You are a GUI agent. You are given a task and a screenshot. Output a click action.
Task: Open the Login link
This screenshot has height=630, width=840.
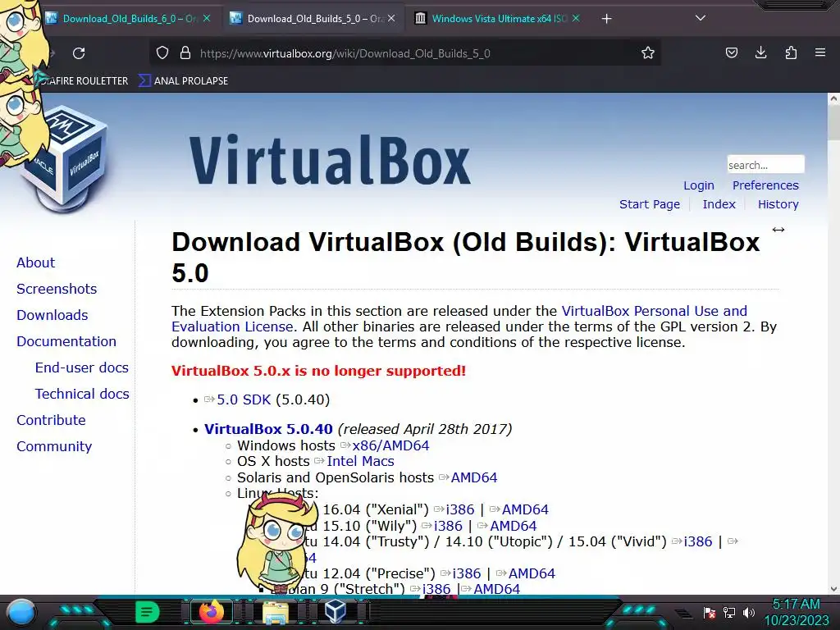tap(699, 185)
